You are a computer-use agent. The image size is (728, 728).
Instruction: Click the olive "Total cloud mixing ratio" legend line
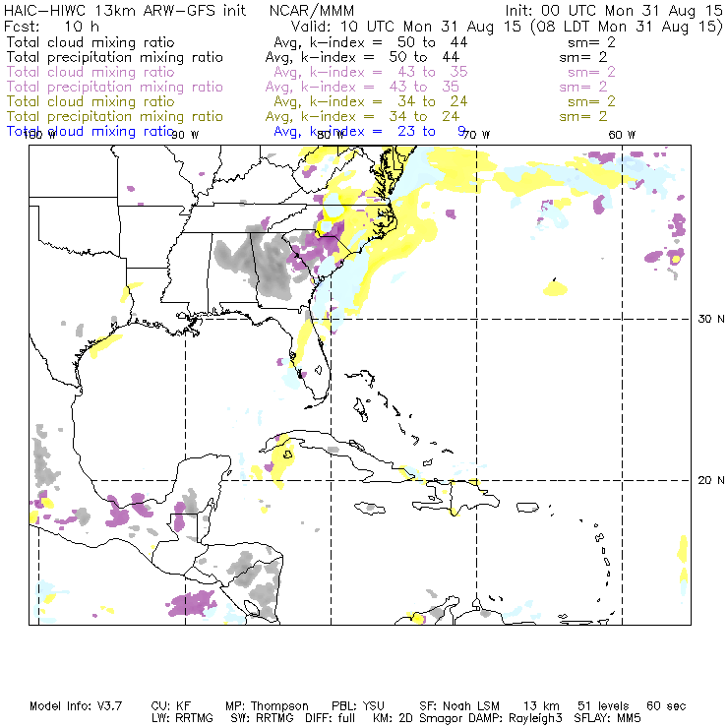91,101
